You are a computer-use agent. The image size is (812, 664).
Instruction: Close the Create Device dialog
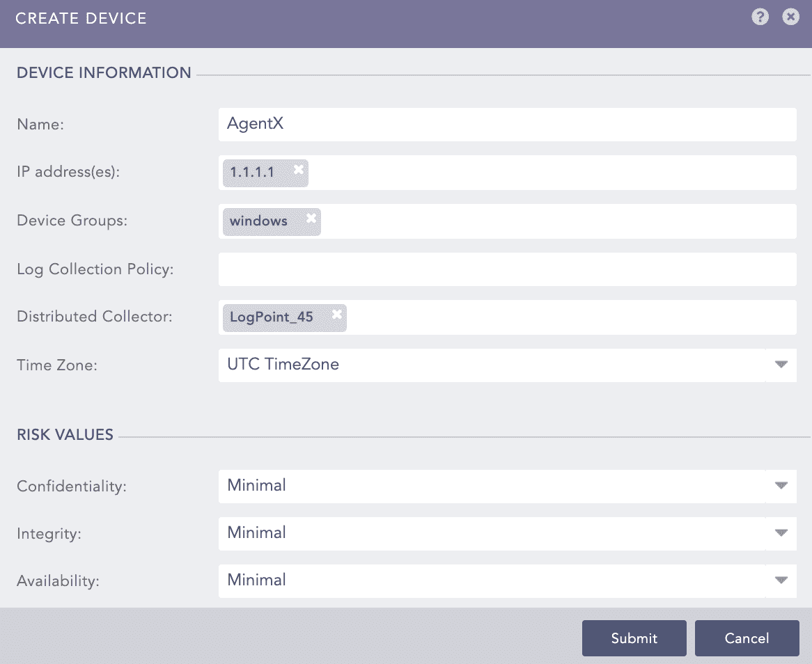coord(790,17)
